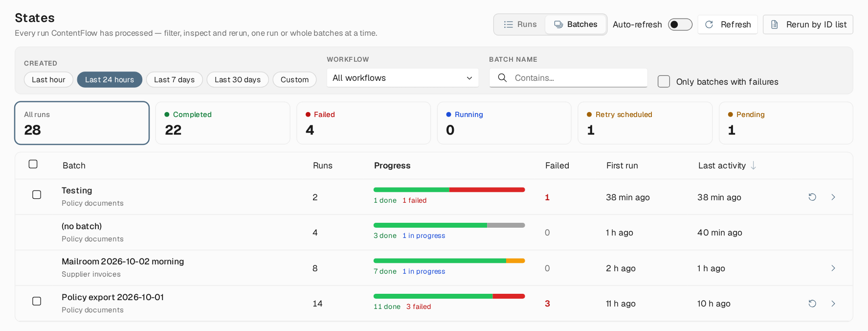
Task: Click the red failed count 1 in Testing row
Action: coord(547,197)
